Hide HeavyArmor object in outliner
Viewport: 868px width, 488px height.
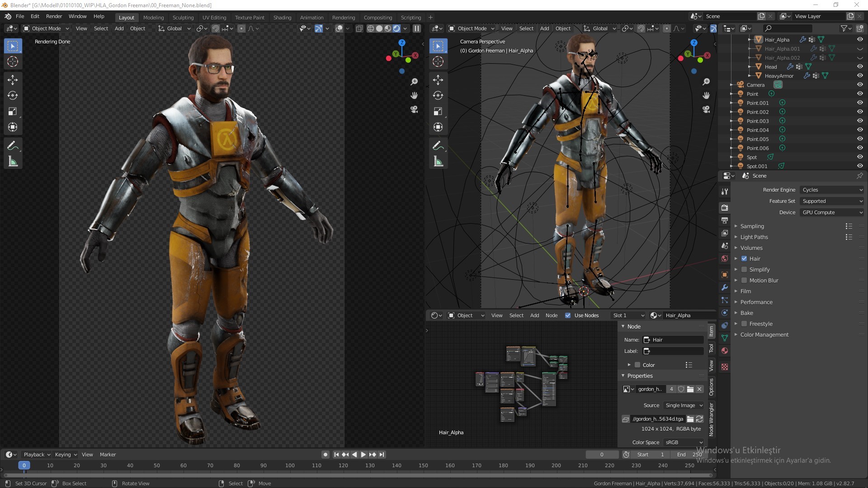[860, 75]
